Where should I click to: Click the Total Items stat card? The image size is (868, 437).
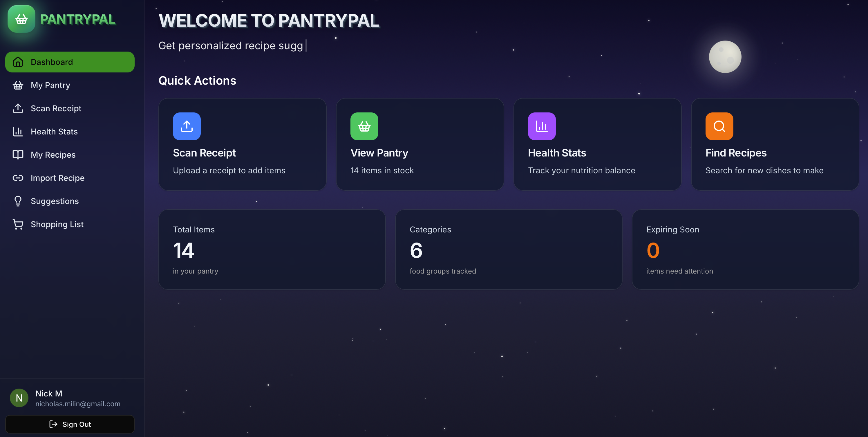pyautogui.click(x=272, y=250)
